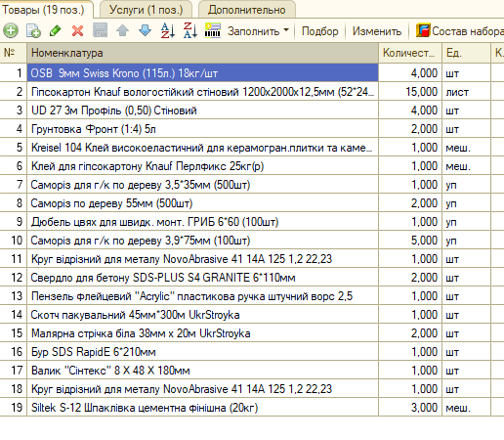Click the Изменить button
Image resolution: width=504 pixels, height=440 pixels.
(x=377, y=31)
